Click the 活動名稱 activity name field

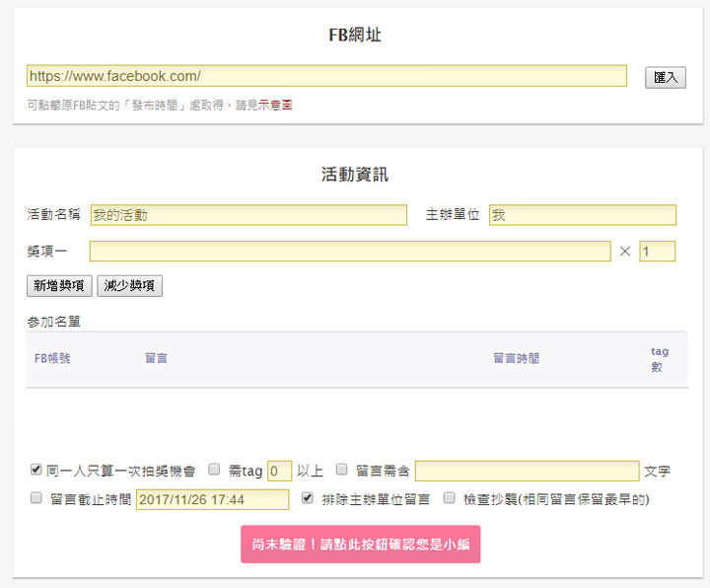point(248,215)
